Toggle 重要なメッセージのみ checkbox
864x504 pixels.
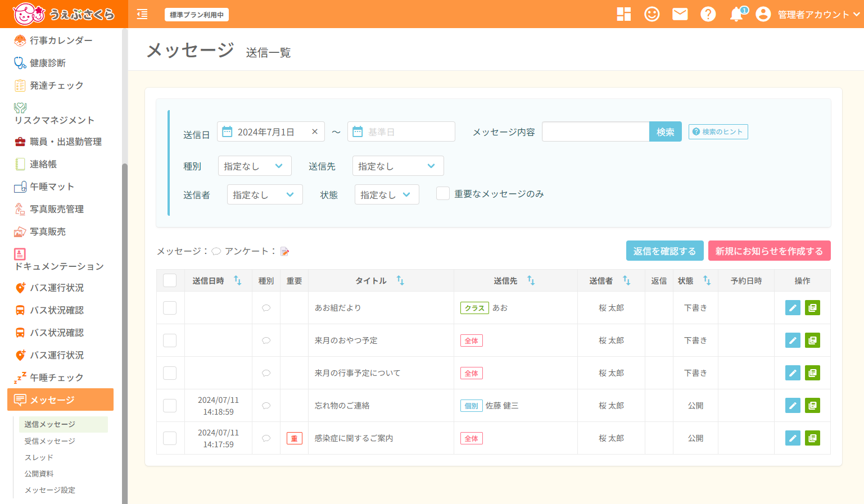tap(443, 193)
